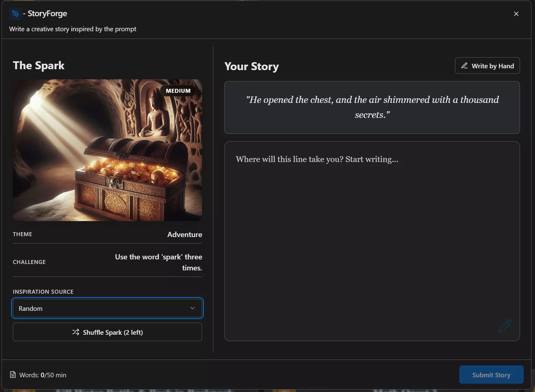Click the MEDIUM difficulty badge

pos(178,91)
